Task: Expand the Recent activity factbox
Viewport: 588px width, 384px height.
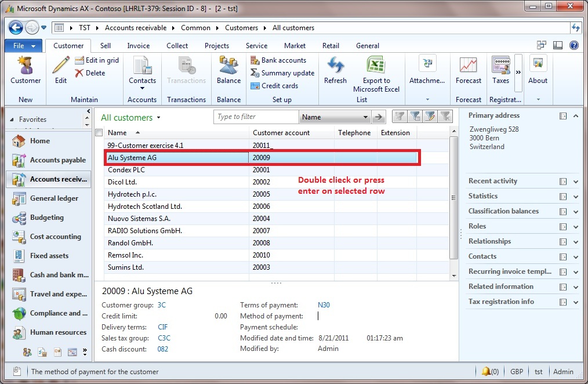Action: [x=576, y=182]
